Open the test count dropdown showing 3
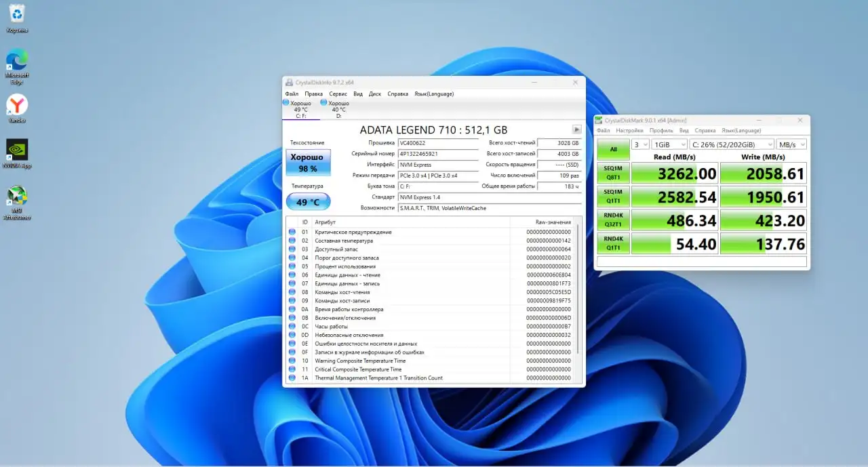Viewport: 868px width, 467px height. click(640, 144)
